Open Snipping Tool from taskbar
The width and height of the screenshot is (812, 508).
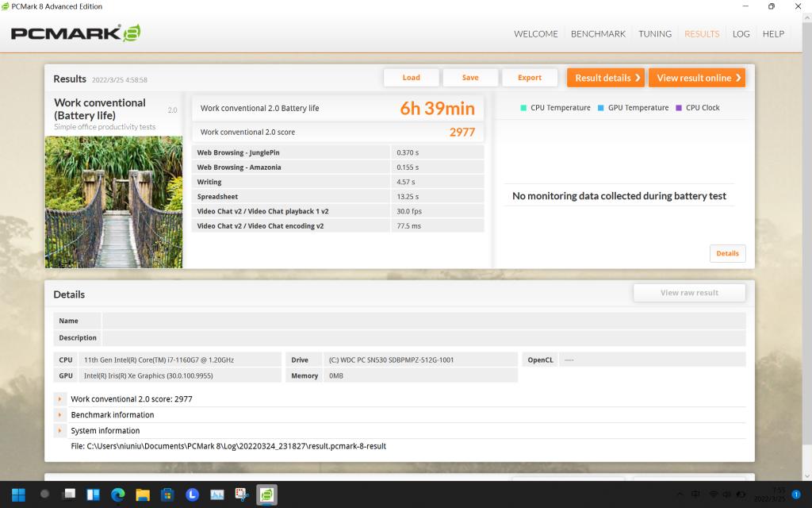[242, 495]
